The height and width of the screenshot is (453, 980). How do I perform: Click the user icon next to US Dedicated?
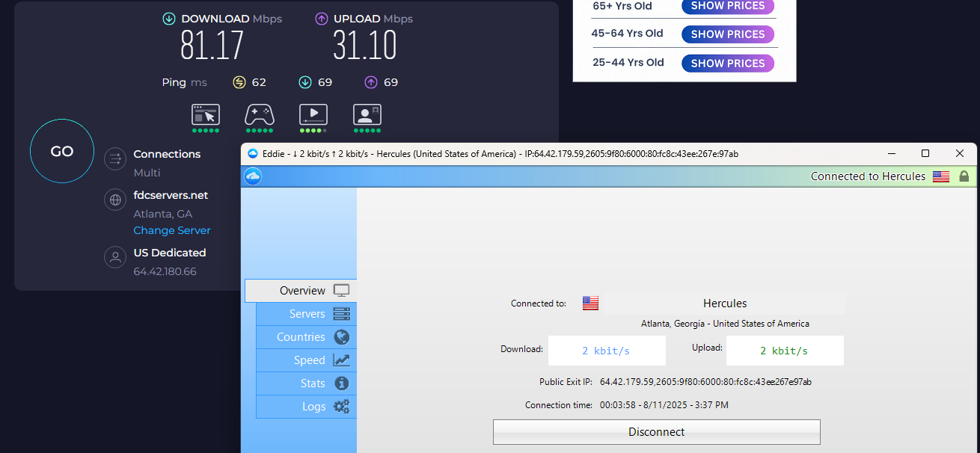[115, 257]
